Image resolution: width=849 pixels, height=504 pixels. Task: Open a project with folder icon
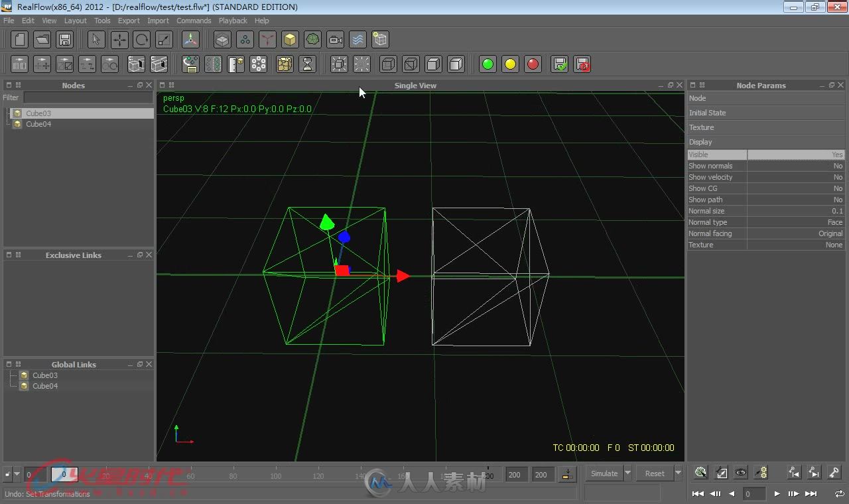(x=42, y=40)
